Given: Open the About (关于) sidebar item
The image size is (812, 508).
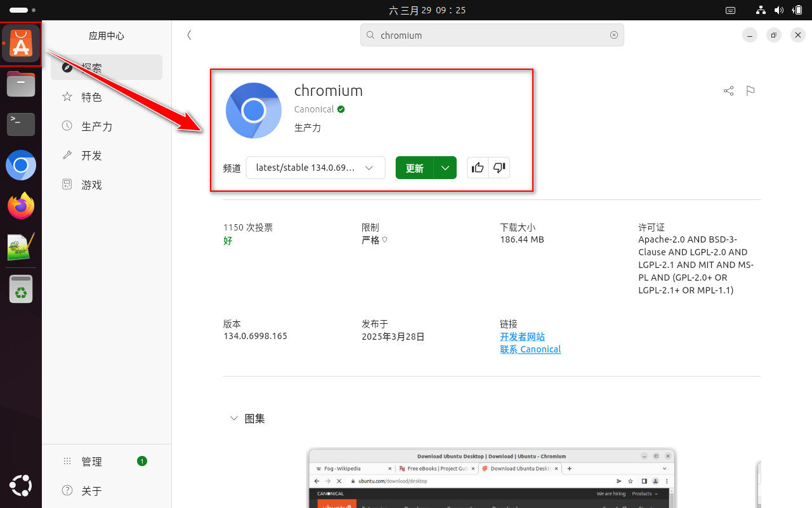Looking at the screenshot, I should pyautogui.click(x=107, y=490).
